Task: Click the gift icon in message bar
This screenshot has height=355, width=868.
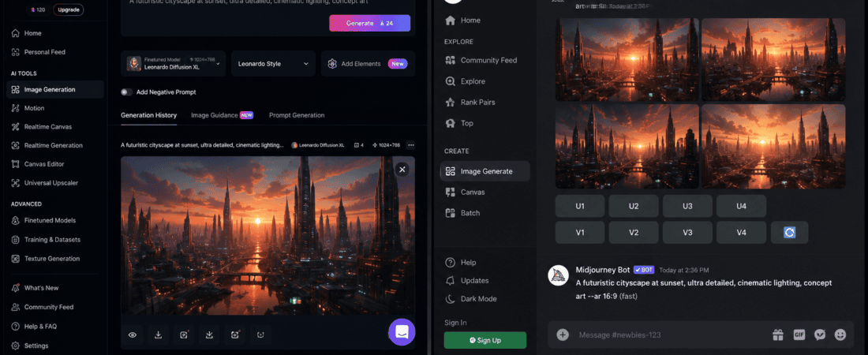Action: pos(778,334)
